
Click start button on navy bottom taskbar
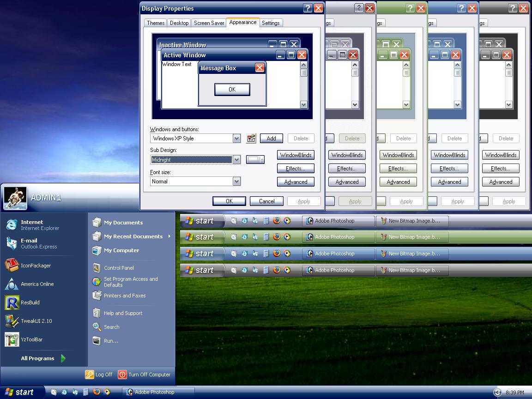(x=22, y=392)
